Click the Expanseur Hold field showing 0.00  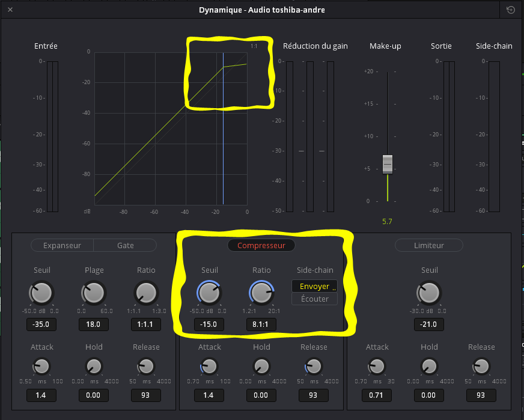pos(94,395)
